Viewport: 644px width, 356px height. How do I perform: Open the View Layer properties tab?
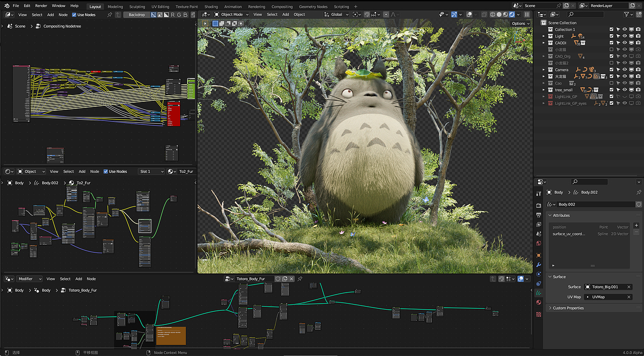(x=539, y=225)
